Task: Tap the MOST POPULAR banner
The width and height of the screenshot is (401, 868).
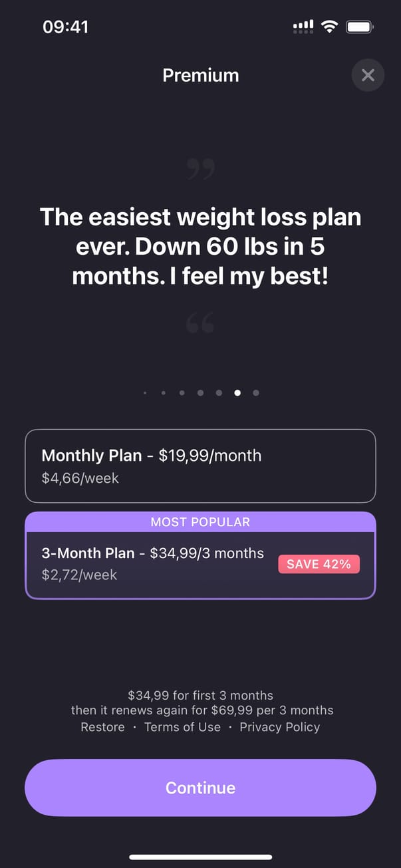Action: pyautogui.click(x=200, y=522)
